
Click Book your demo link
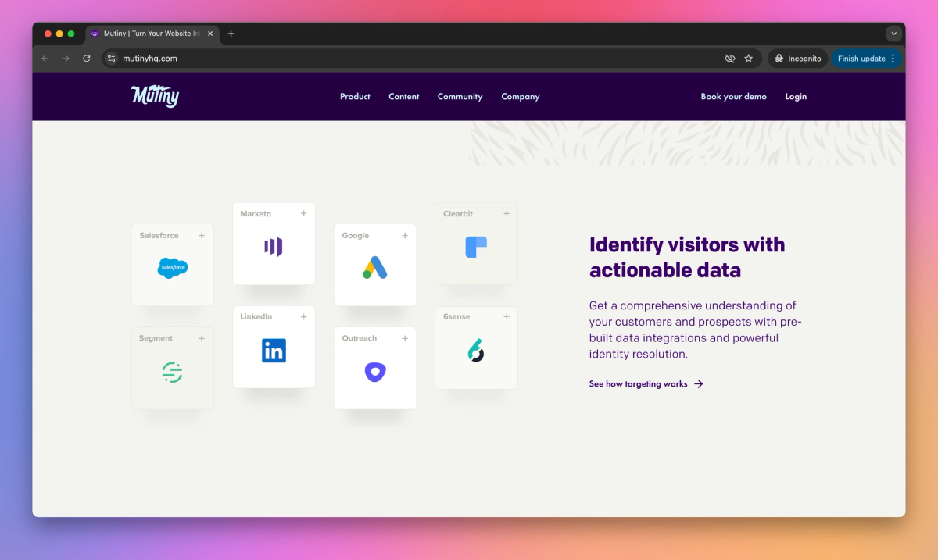click(734, 97)
